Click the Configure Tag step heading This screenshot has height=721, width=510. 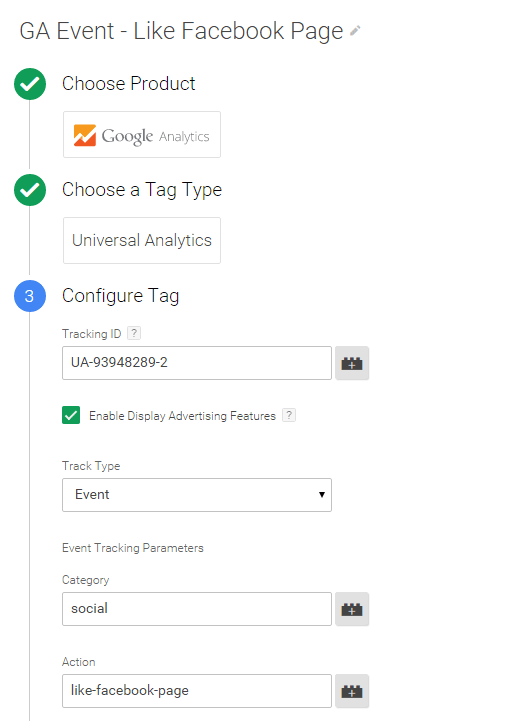pyautogui.click(x=120, y=296)
